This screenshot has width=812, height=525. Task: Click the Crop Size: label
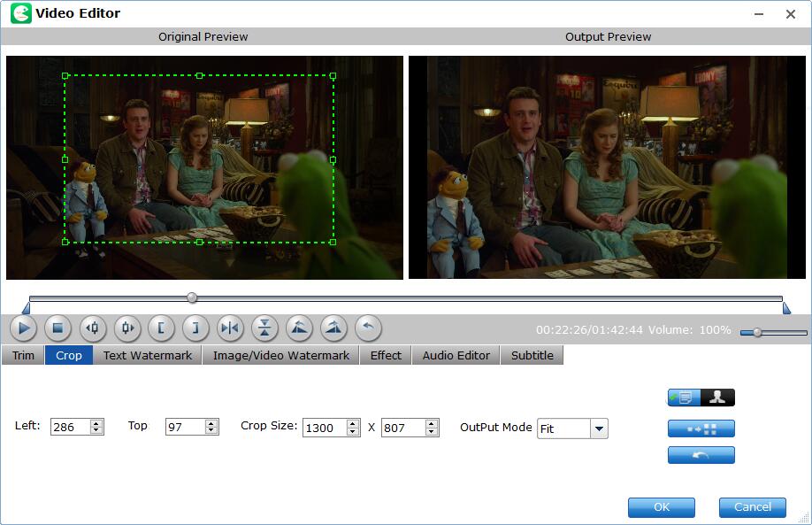(x=269, y=426)
